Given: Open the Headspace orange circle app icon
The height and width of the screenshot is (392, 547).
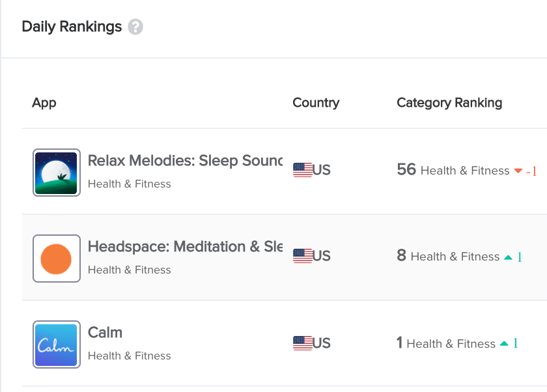Looking at the screenshot, I should point(57,259).
